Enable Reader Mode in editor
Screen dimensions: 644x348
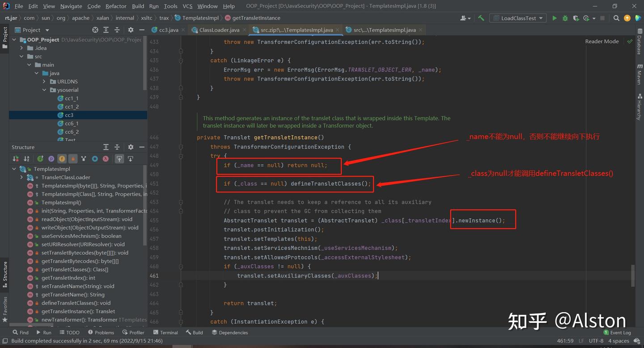(602, 41)
